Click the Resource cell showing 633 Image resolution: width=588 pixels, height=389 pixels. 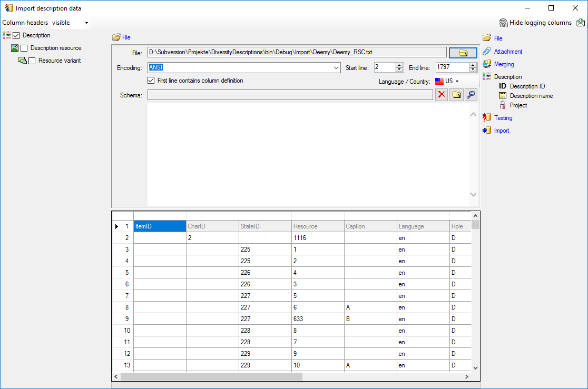pos(318,319)
